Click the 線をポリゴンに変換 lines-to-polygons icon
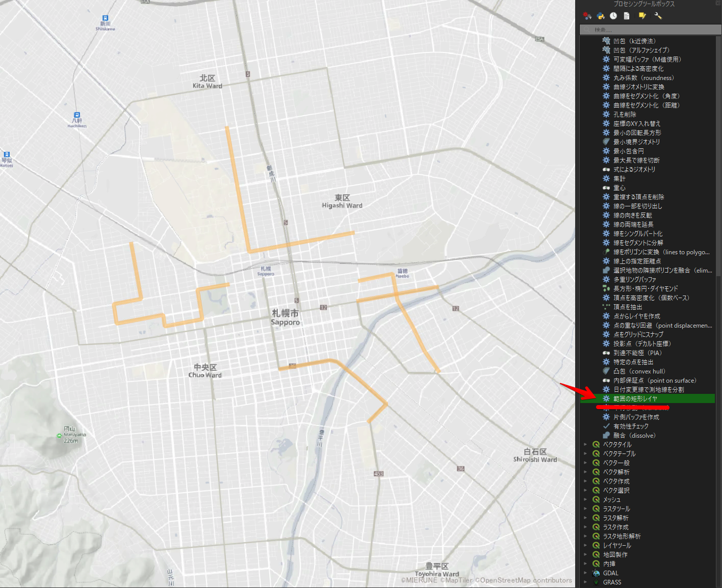 coord(606,252)
